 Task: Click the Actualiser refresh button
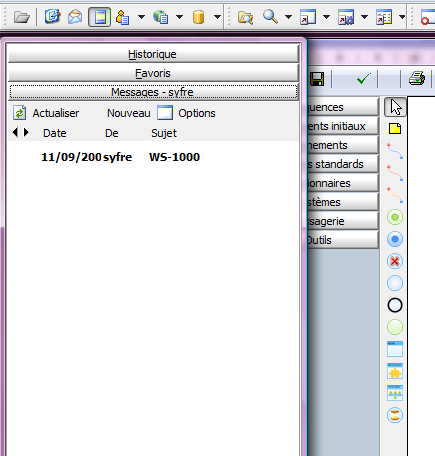[x=46, y=113]
